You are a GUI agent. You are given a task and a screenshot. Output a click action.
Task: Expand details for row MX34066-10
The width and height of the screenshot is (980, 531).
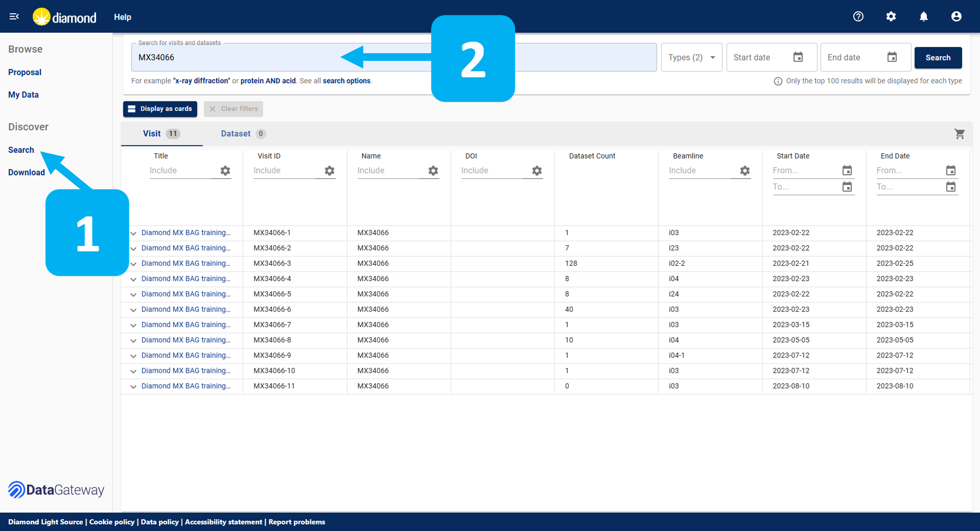pyautogui.click(x=133, y=371)
